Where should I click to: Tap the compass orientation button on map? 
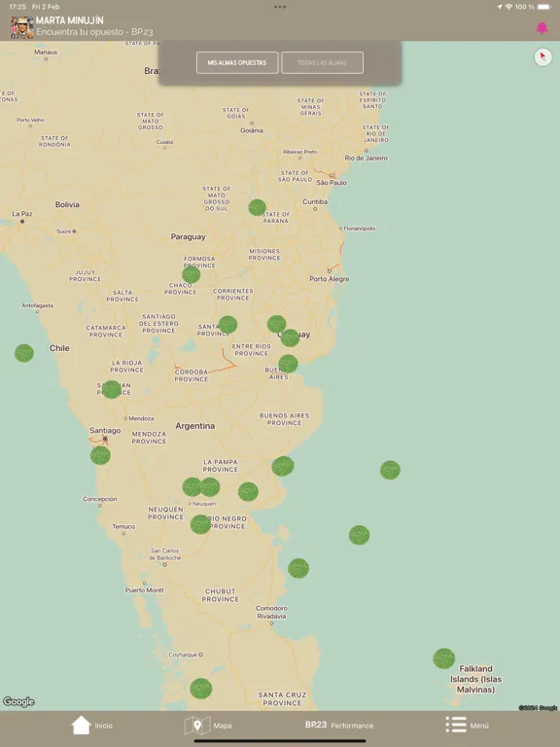pyautogui.click(x=542, y=57)
